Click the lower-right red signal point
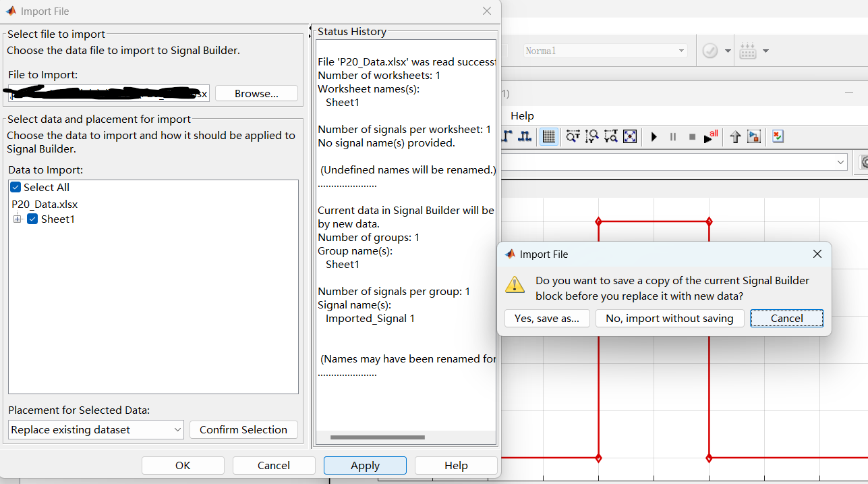This screenshot has width=868, height=484. (709, 458)
